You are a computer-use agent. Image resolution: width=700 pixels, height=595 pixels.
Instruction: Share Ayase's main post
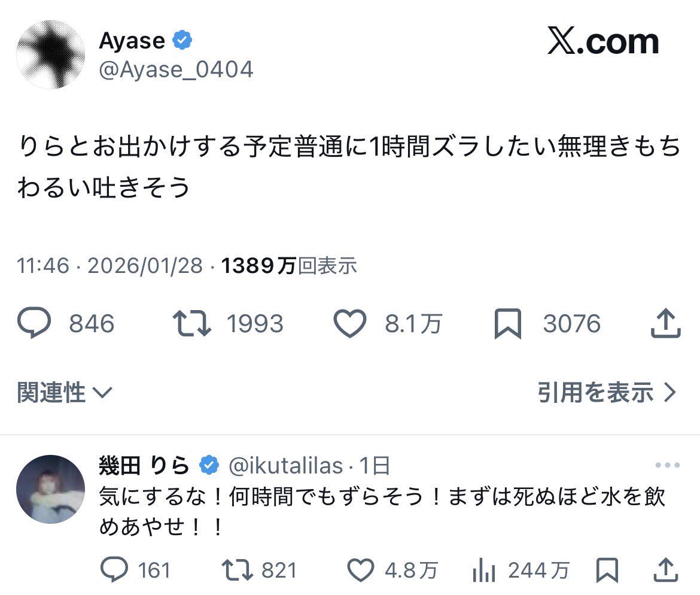click(665, 324)
